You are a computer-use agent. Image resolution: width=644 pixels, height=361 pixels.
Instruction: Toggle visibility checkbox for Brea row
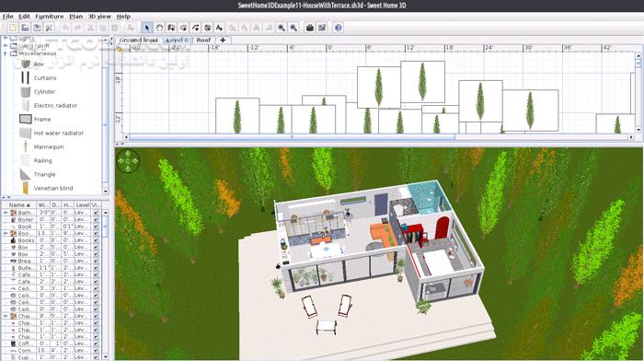[x=96, y=261]
